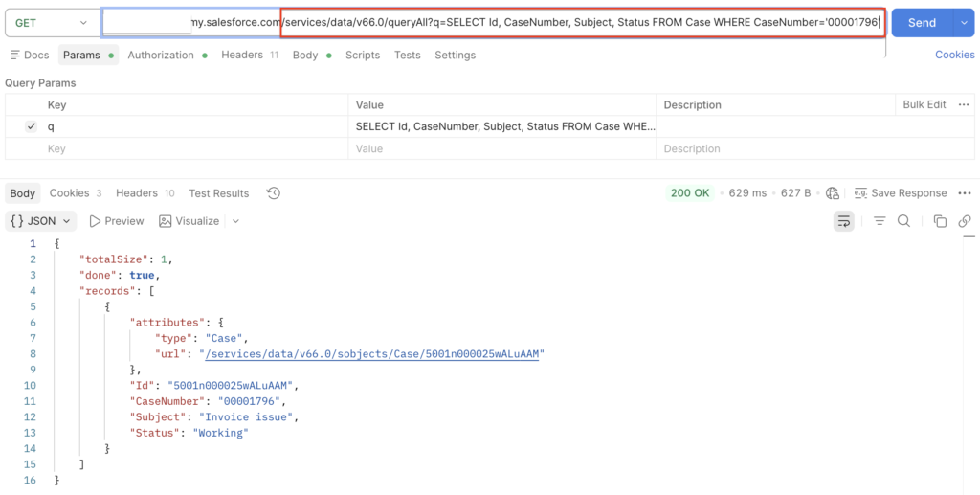Search in the response body
Screen dimensions: 980x495
(x=903, y=221)
